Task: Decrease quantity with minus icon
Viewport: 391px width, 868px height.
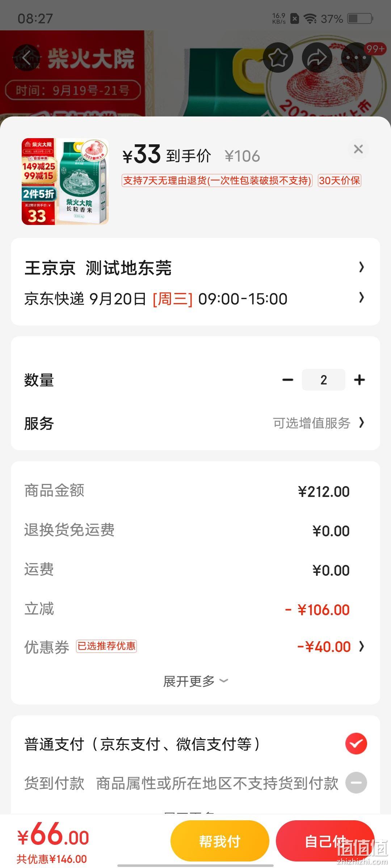Action: pyautogui.click(x=288, y=380)
